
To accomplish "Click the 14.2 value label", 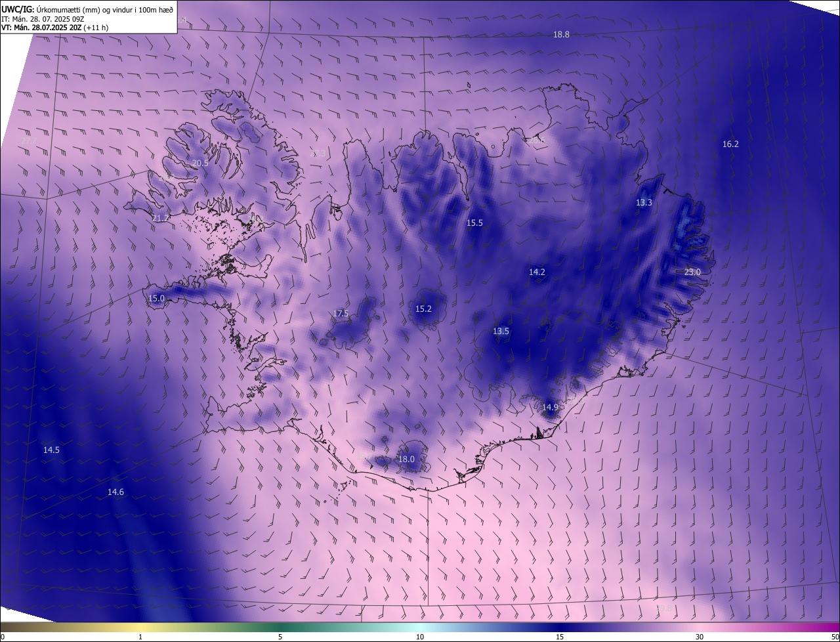I will 537,272.
